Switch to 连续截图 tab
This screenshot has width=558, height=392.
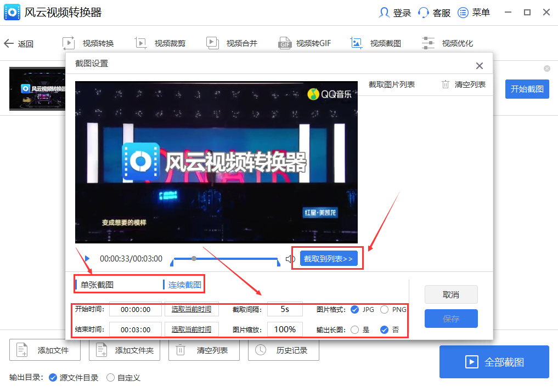(x=184, y=285)
